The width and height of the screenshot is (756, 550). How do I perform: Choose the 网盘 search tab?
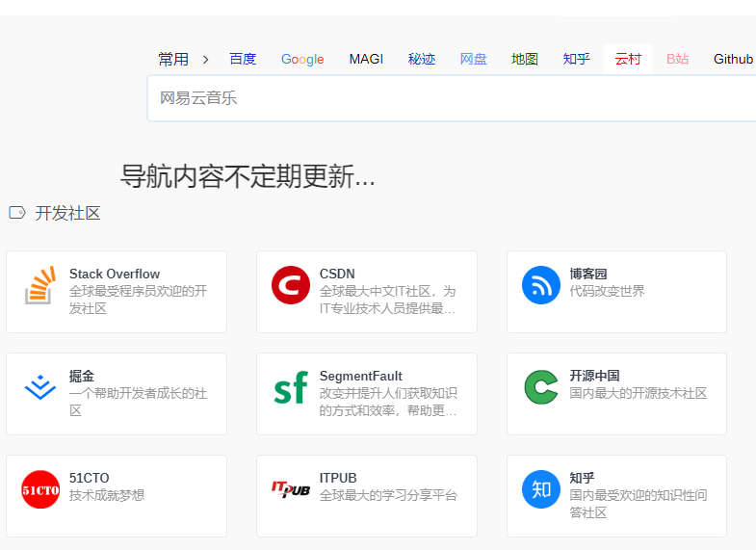point(474,59)
